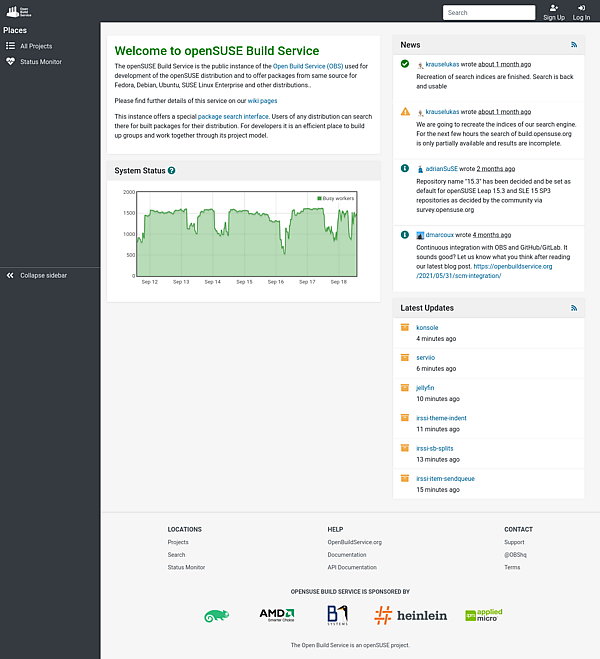600x659 pixels.
Task: Click the package icon next to irssi-item-sendqueue
Action: [x=405, y=478]
